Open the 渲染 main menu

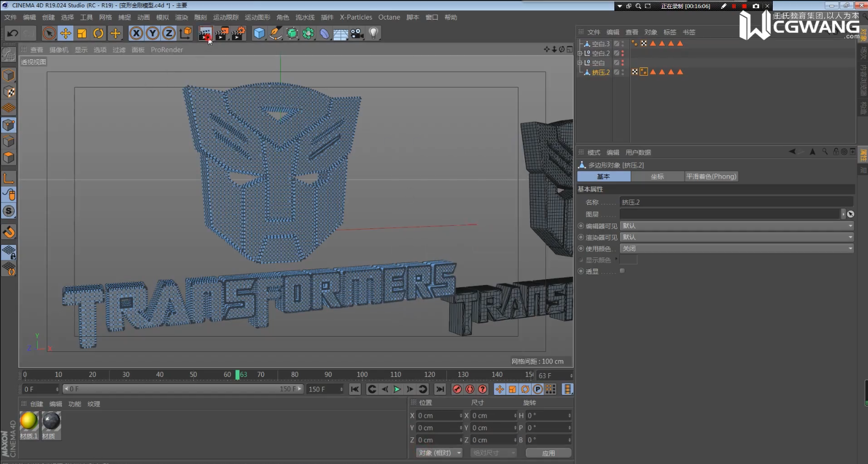(x=182, y=17)
